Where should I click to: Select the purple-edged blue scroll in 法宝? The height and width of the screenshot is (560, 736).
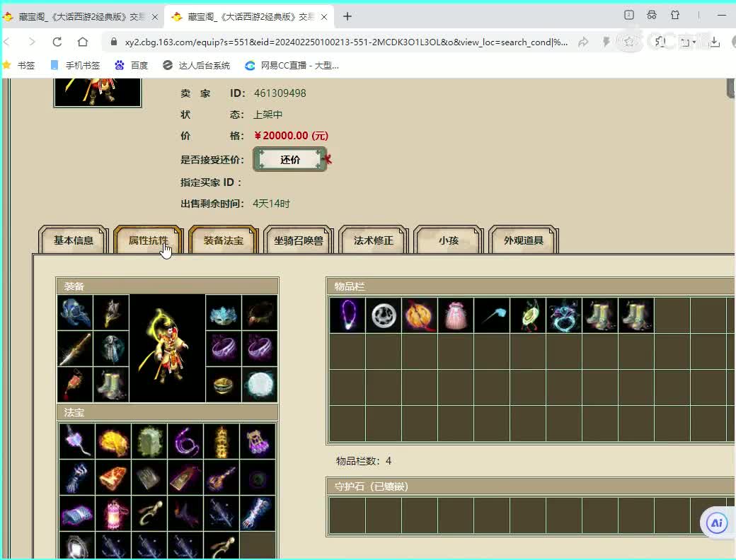coord(77,513)
